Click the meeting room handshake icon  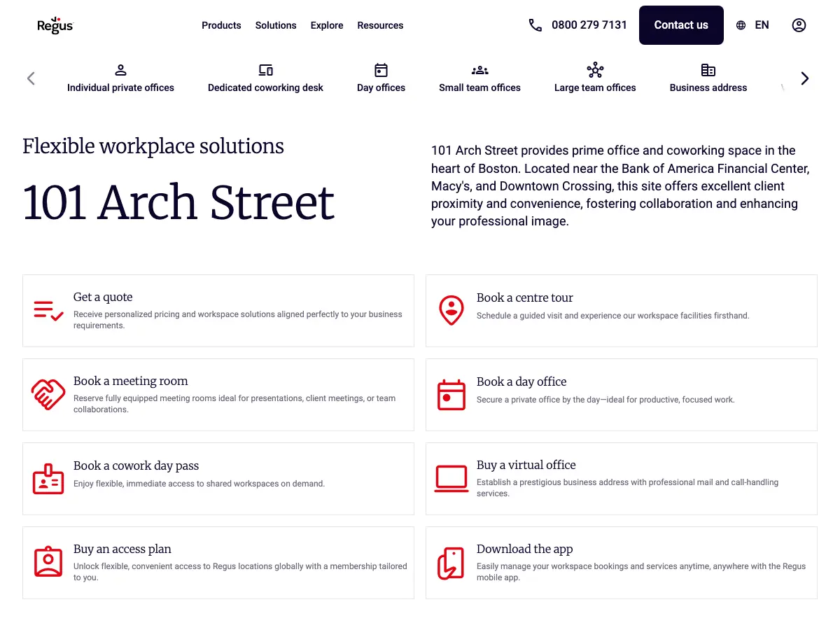pos(48,395)
